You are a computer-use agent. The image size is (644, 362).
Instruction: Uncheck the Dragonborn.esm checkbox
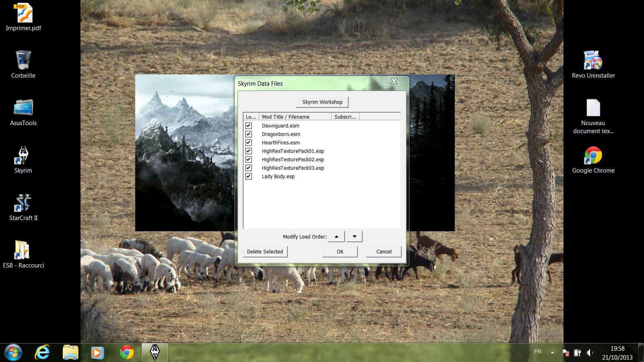coord(248,134)
